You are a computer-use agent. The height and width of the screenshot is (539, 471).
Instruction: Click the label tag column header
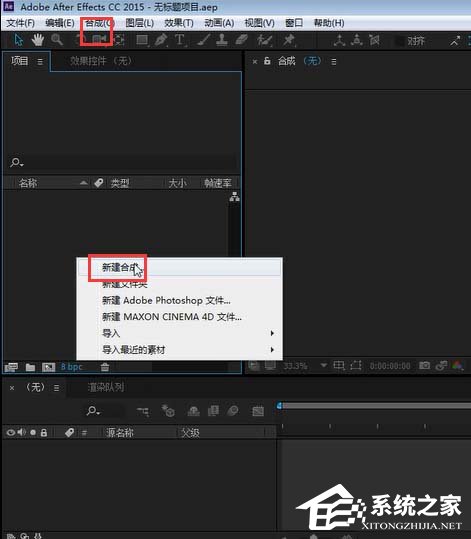(99, 183)
